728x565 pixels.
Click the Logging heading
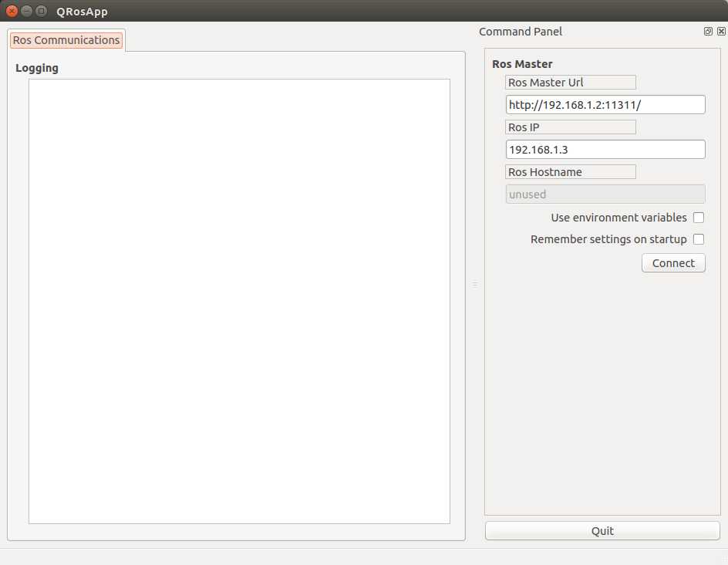(37, 68)
